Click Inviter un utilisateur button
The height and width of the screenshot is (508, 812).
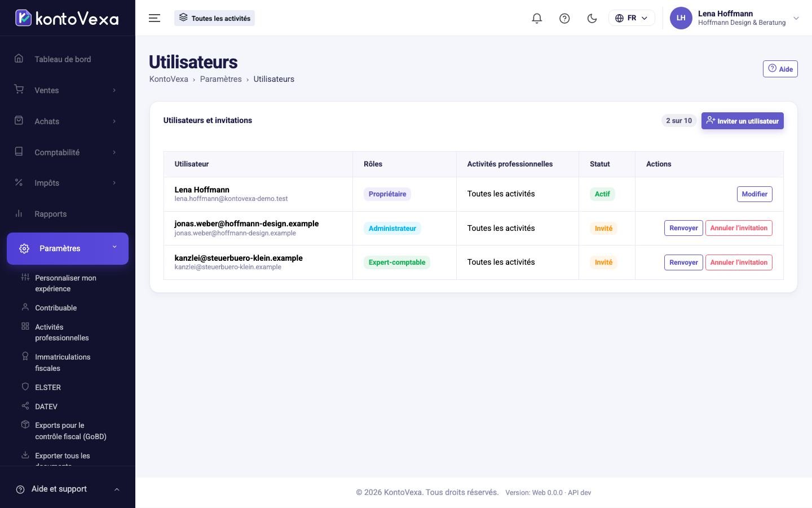coord(742,121)
